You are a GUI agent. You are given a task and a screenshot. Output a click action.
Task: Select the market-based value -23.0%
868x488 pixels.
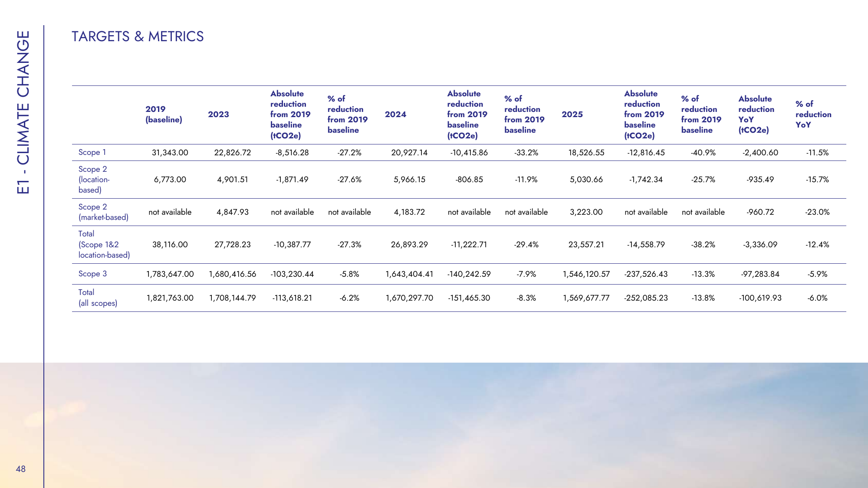817,212
